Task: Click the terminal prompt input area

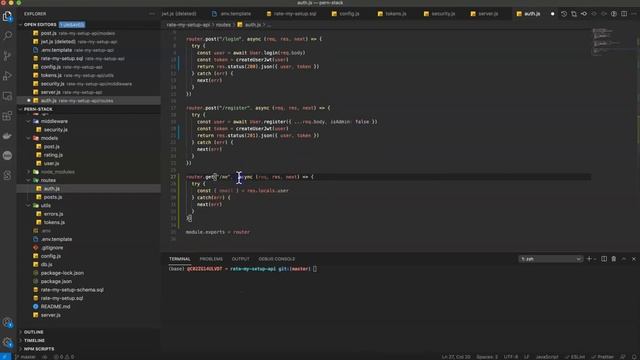Action: pos(315,269)
